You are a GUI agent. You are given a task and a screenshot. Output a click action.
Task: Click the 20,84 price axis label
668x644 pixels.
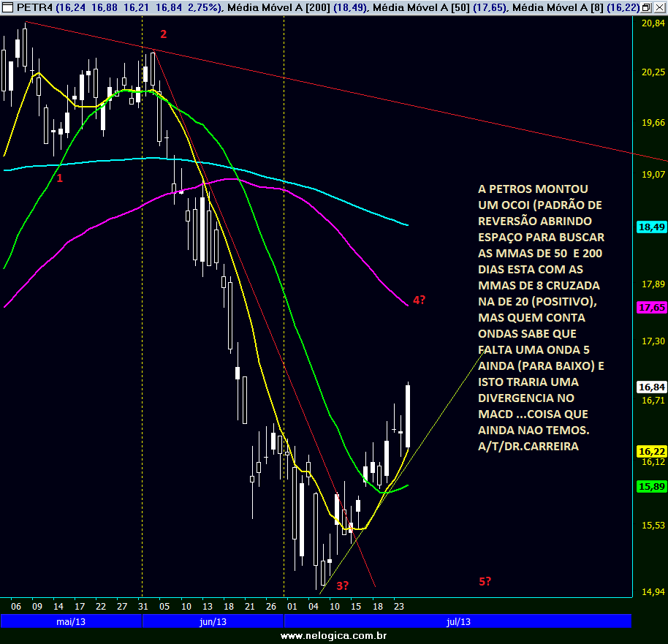(653, 23)
